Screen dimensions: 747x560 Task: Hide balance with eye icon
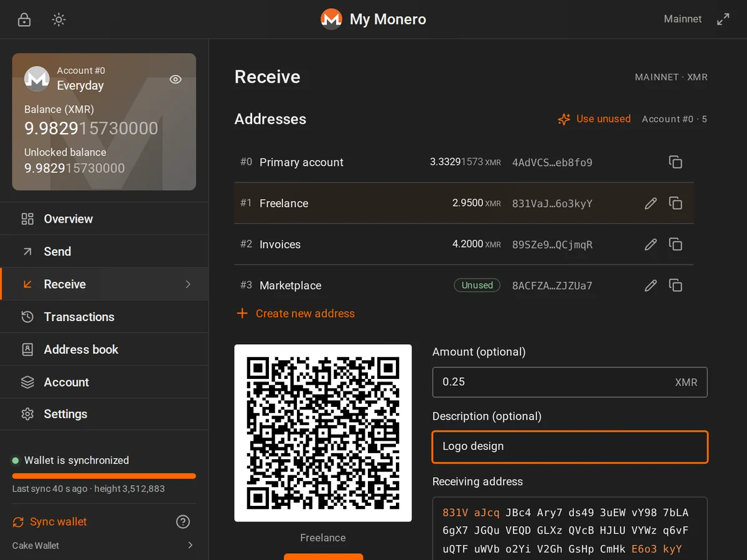tap(176, 79)
